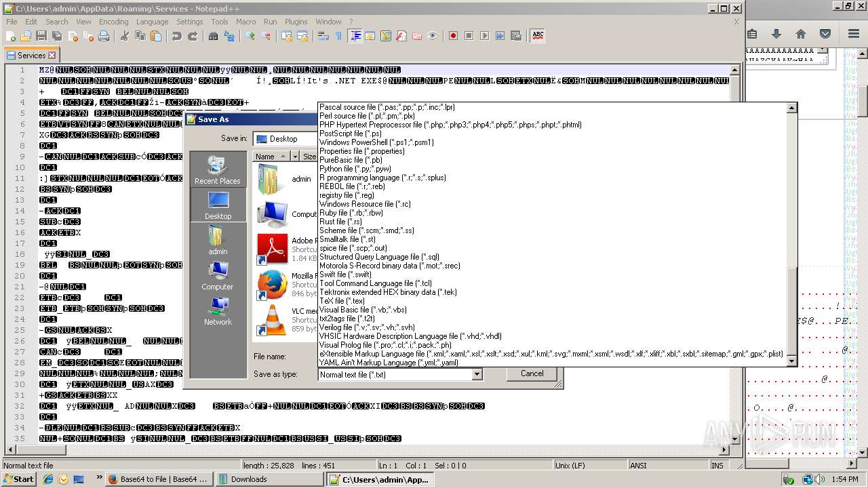The width and height of the screenshot is (868, 488).
Task: Open the Save as type combo arrow
Action: [x=477, y=374]
